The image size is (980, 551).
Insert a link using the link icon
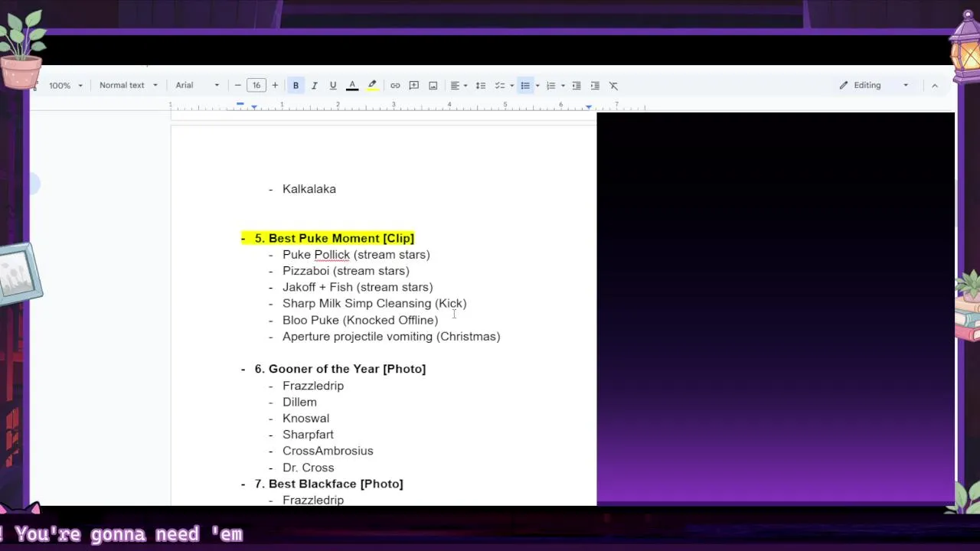[x=395, y=85]
